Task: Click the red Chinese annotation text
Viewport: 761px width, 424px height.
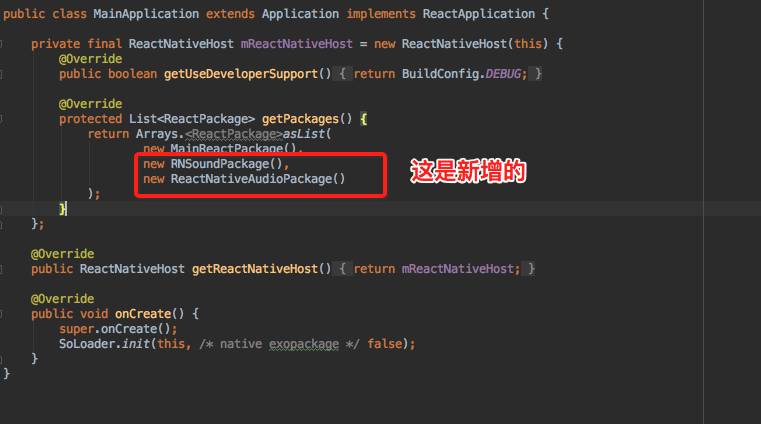Action: pyautogui.click(x=468, y=171)
